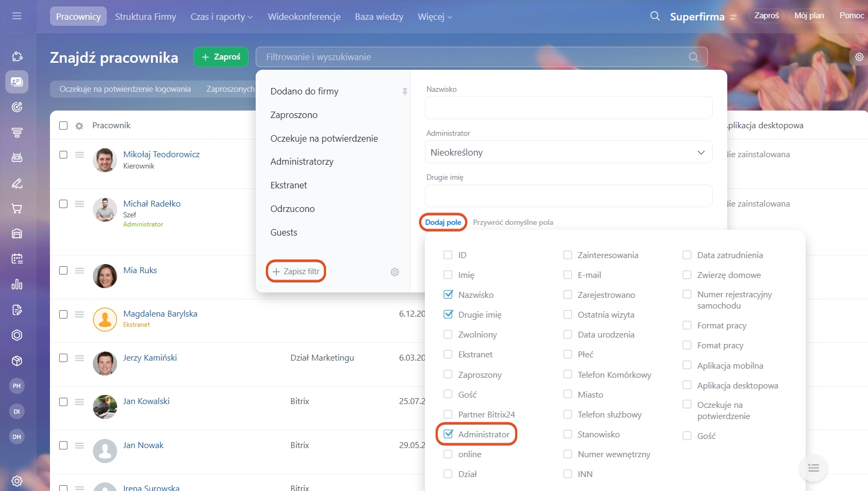Viewport: 868px width, 491px height.
Task: Open the pen signature icon in sidebar
Action: [x=17, y=184]
